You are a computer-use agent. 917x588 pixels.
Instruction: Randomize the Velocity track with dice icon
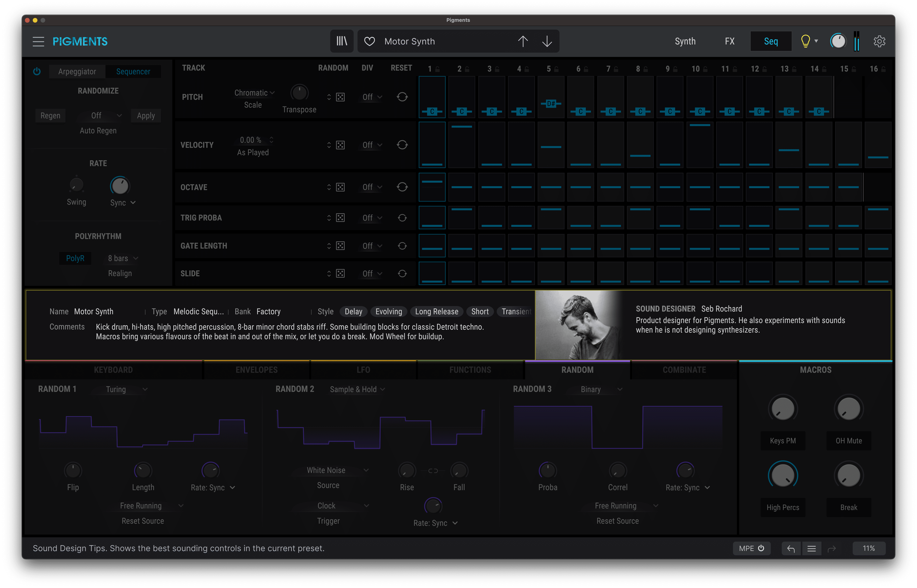[340, 145]
